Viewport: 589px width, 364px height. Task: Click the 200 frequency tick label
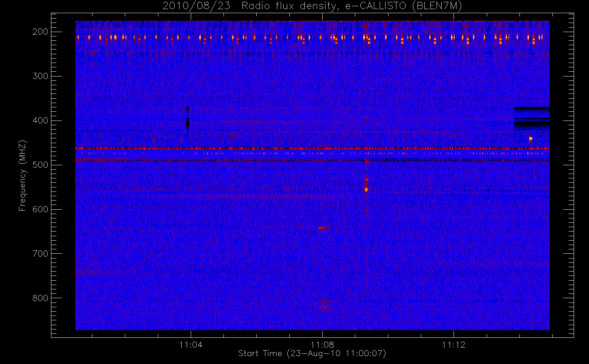(x=40, y=32)
